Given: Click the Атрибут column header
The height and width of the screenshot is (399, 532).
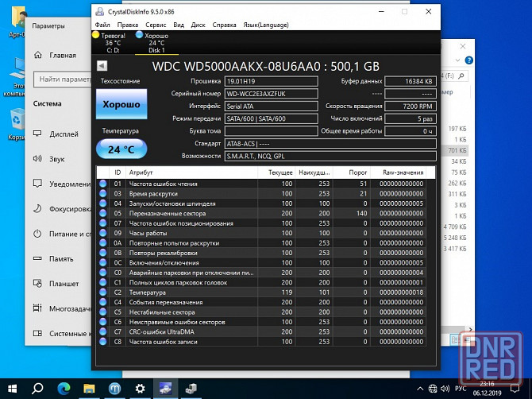Looking at the screenshot, I should coord(191,172).
